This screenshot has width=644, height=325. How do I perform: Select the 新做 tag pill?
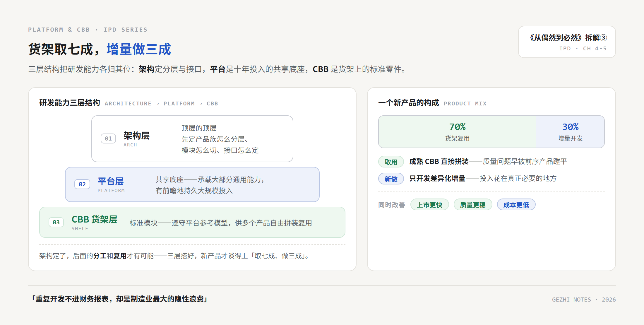pyautogui.click(x=391, y=179)
